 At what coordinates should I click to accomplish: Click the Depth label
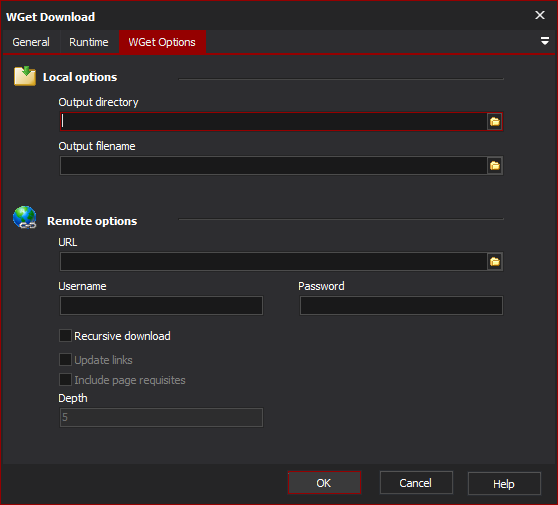click(x=73, y=398)
